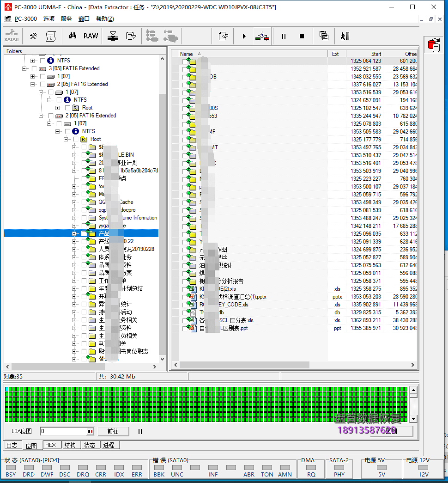Expand the yyga folder node
448x483 pixels.
(x=74, y=226)
